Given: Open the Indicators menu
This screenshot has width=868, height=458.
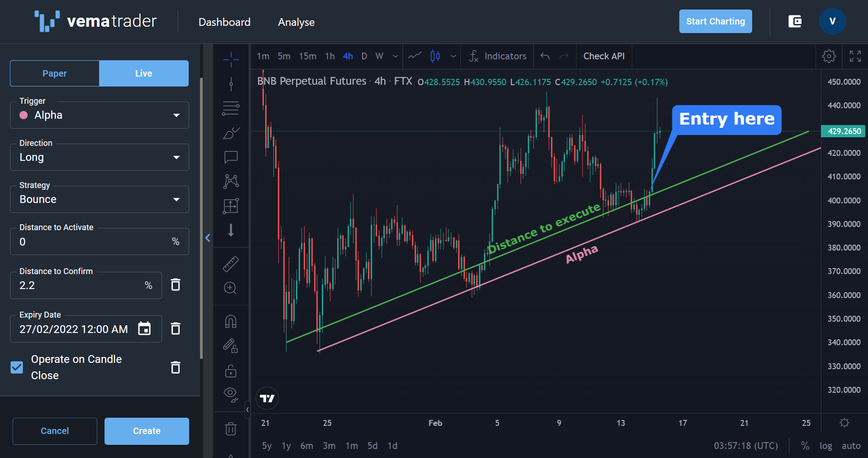Looking at the screenshot, I should pos(497,56).
